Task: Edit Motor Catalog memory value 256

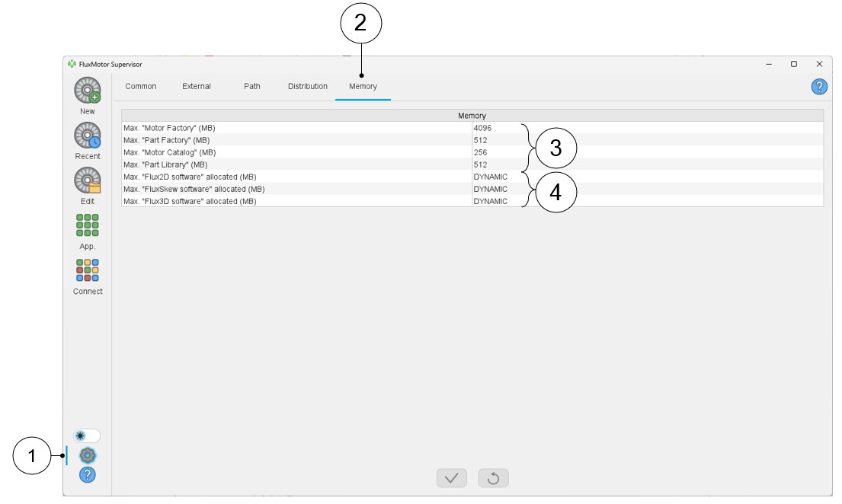Action: [x=648, y=152]
